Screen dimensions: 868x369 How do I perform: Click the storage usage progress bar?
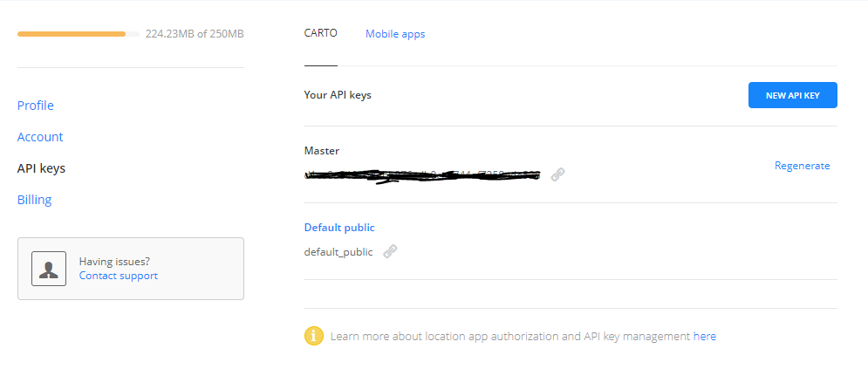(x=78, y=34)
